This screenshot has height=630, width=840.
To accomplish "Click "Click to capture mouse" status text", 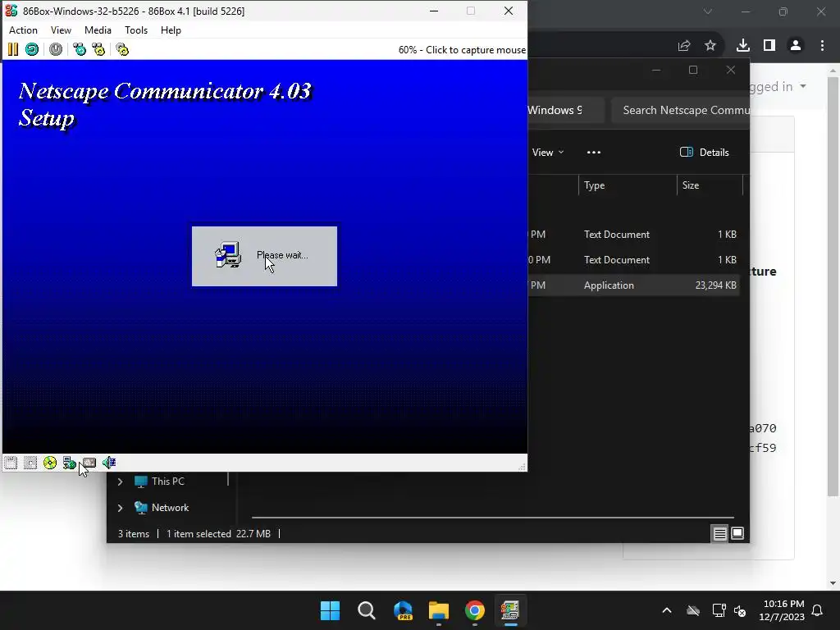I will pyautogui.click(x=476, y=50).
